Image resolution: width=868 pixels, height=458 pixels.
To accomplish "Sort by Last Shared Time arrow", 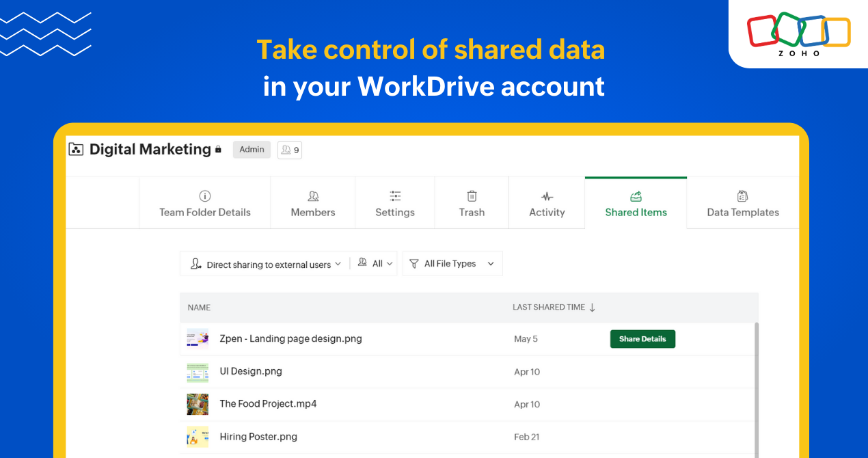I will tap(592, 308).
